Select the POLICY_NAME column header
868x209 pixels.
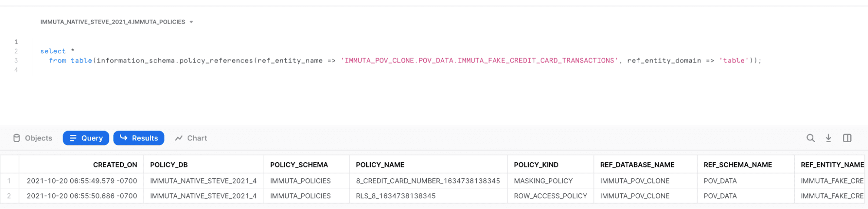point(380,165)
